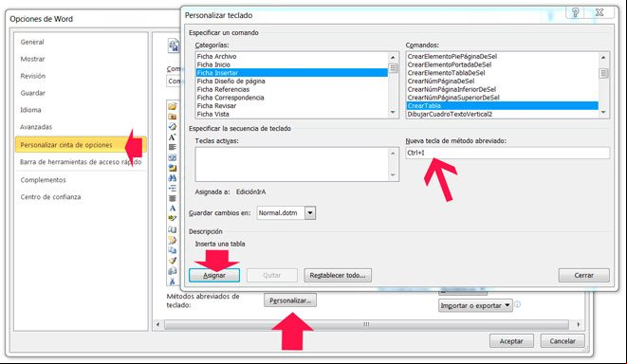Click the ribbon customization icon at top of panel
This screenshot has height=364, width=627.
[174, 45]
